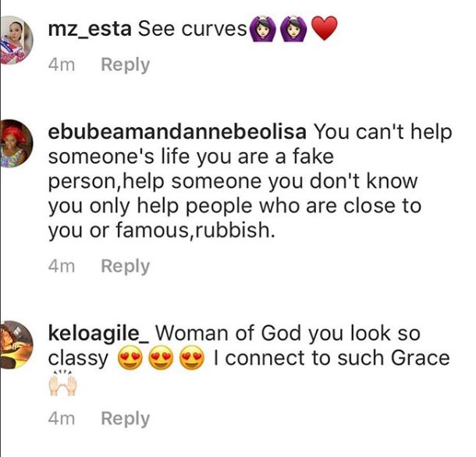The image size is (476, 457).
Task: Open ebubeamandannebeolisa's profile picture
Action: click(x=16, y=143)
